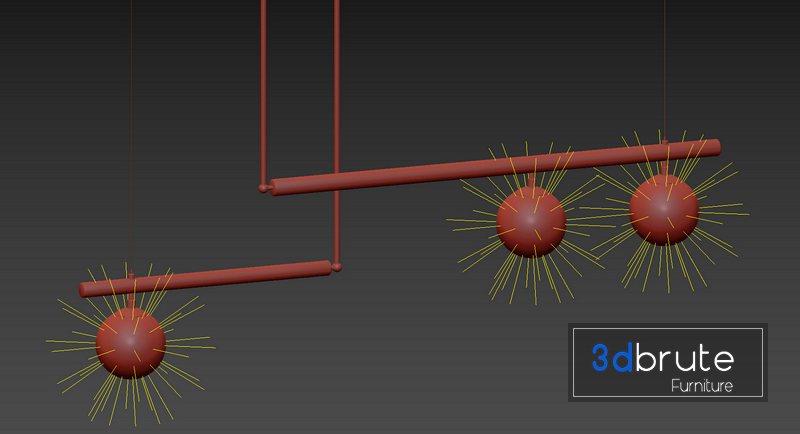This screenshot has height=434, width=800.
Task: Select the shorter lower horizontal bar
Action: 206,278
